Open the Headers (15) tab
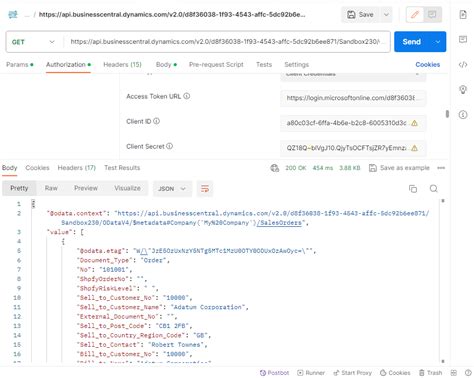474x378 pixels. (122, 65)
